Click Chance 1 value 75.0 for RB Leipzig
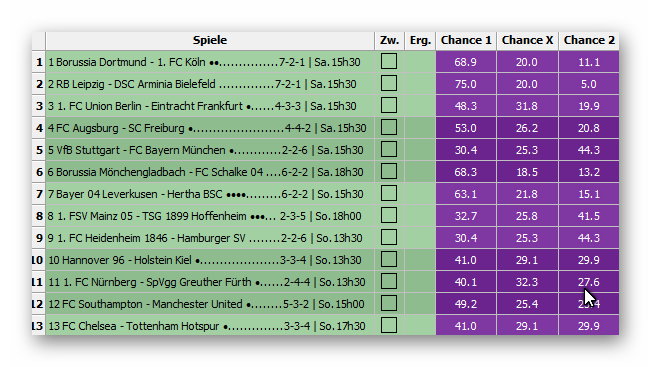The height and width of the screenshot is (367, 651). (466, 84)
